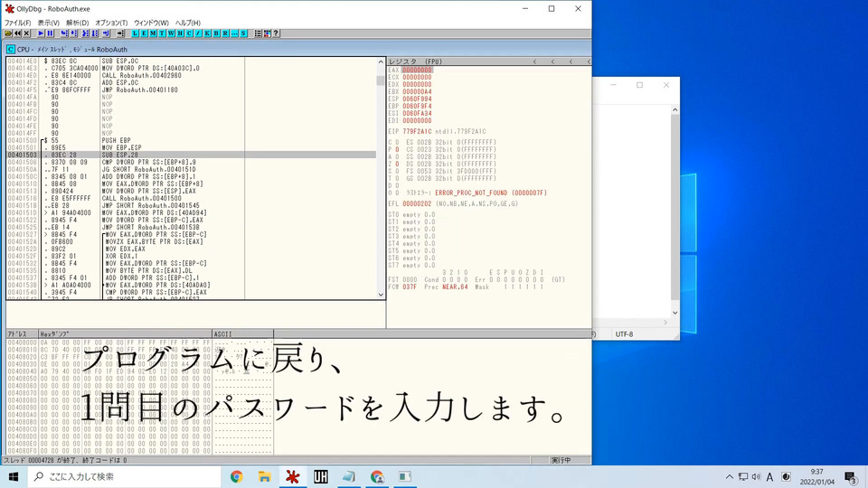Click the レジスタ (FPU) registers header
The height and width of the screenshot is (488, 868).
tap(415, 61)
